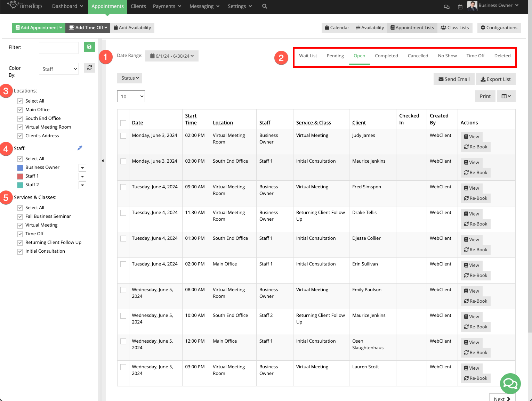The height and width of the screenshot is (401, 532).
Task: Click the teal color swatch for Staff 2
Action: point(20,185)
